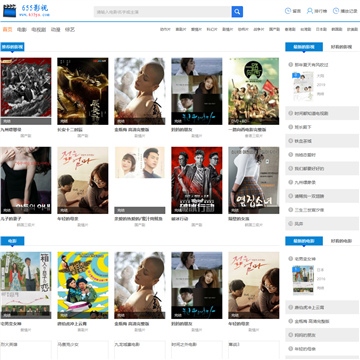Click the 长安十二时辰 title text

coord(70,130)
